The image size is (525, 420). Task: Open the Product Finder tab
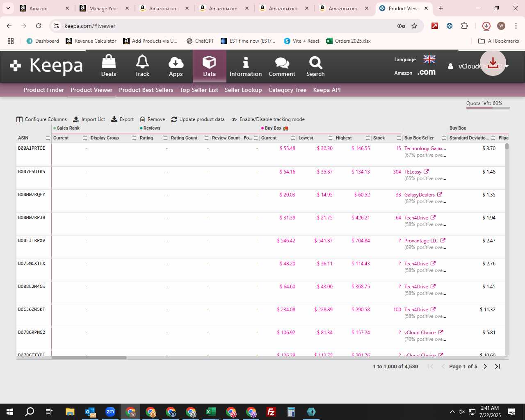[x=44, y=90]
